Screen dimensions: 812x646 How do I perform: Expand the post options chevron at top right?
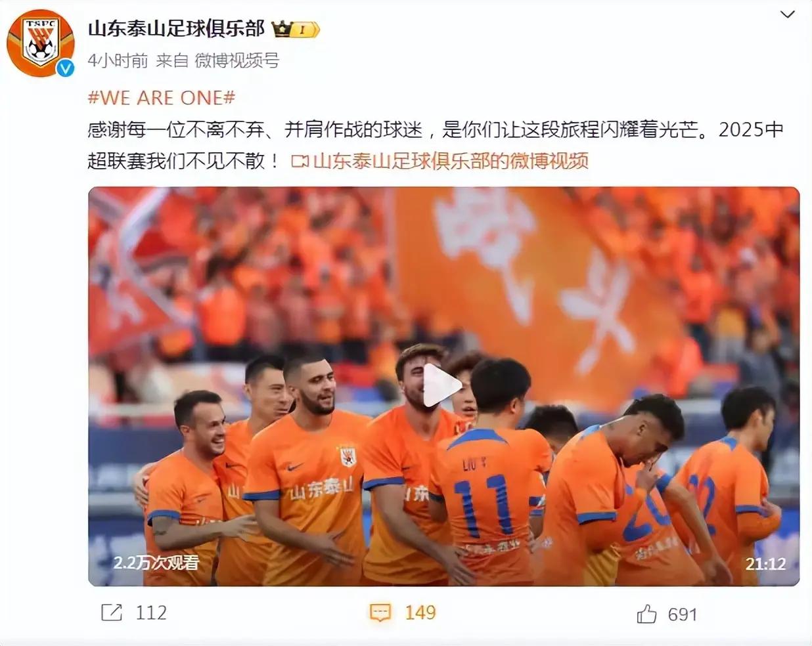(x=787, y=14)
